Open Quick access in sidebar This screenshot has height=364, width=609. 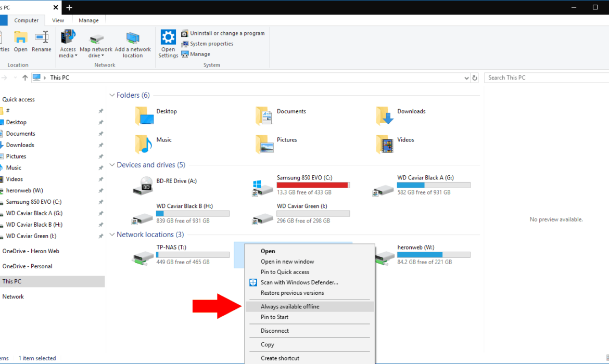(x=18, y=99)
